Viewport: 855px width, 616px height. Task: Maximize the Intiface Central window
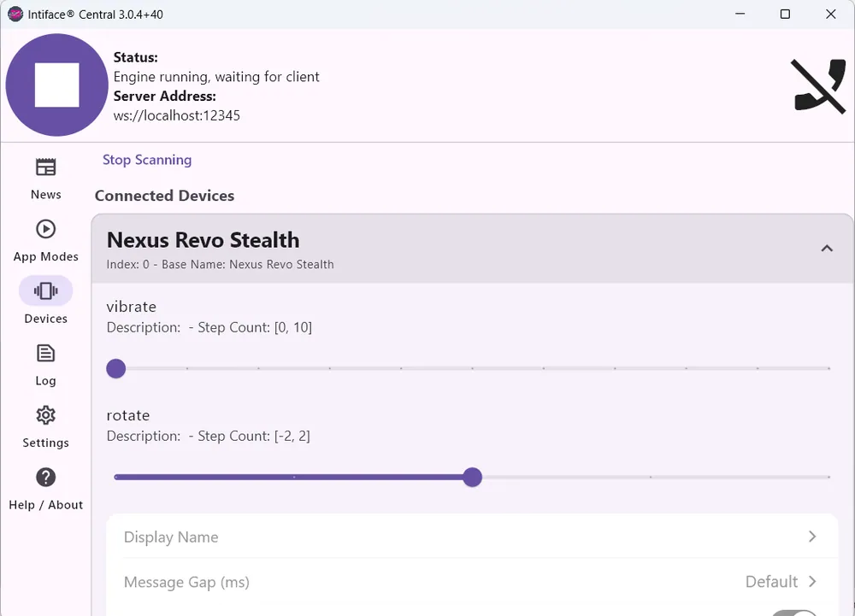click(x=785, y=15)
